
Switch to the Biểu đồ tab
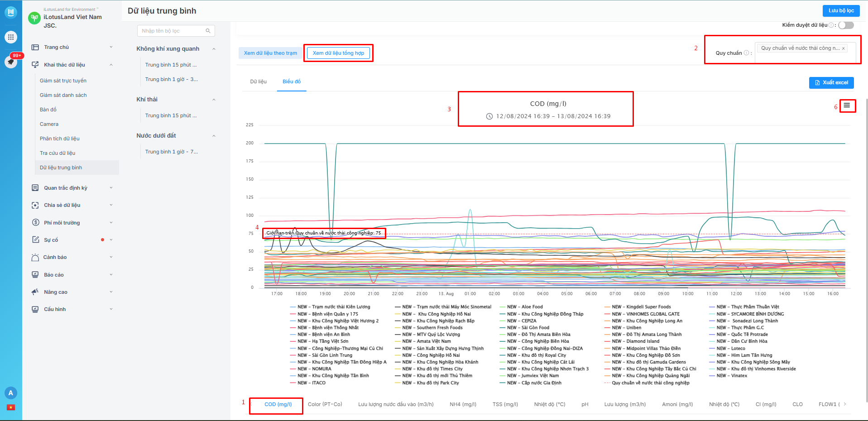click(292, 81)
